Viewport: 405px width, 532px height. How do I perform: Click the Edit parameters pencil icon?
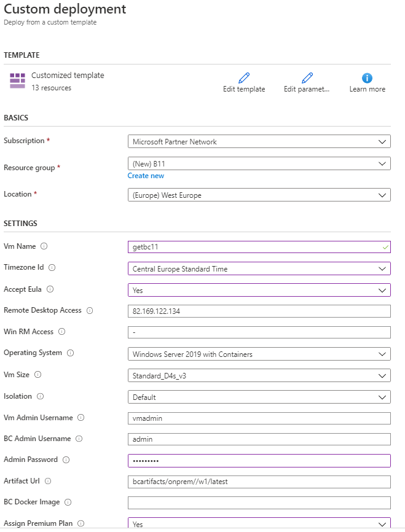[307, 77]
